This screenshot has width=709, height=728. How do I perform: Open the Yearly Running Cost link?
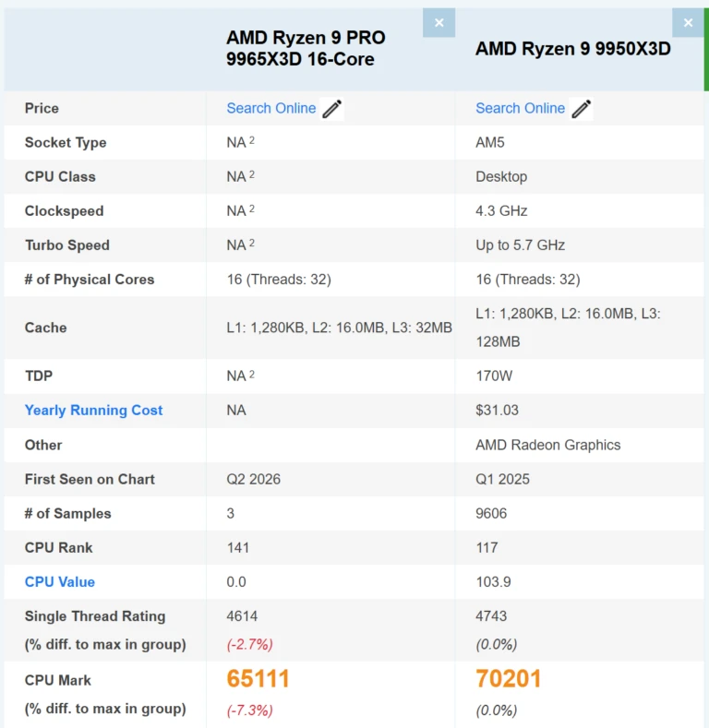93,411
